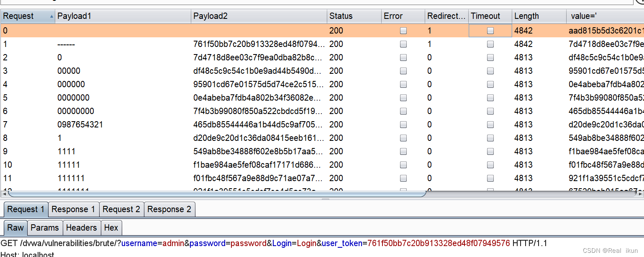Screen dimensions: 644x257
Task: Click the Redirect column header
Action: tap(446, 16)
